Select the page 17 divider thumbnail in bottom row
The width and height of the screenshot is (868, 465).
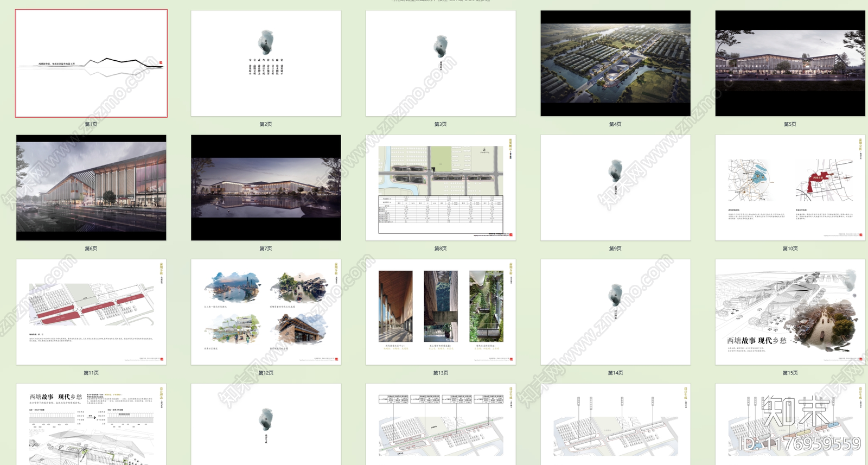(266, 424)
